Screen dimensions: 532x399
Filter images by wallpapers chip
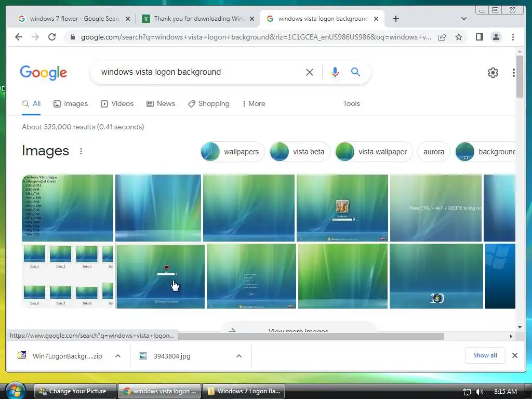(232, 152)
